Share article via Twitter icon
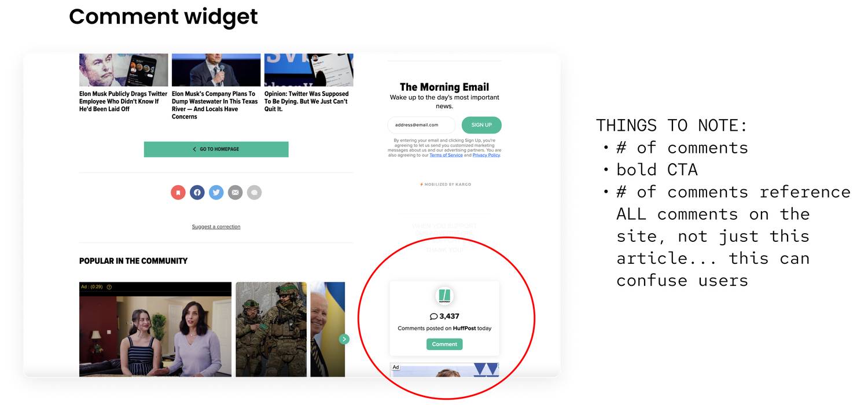868x405 pixels. [216, 192]
